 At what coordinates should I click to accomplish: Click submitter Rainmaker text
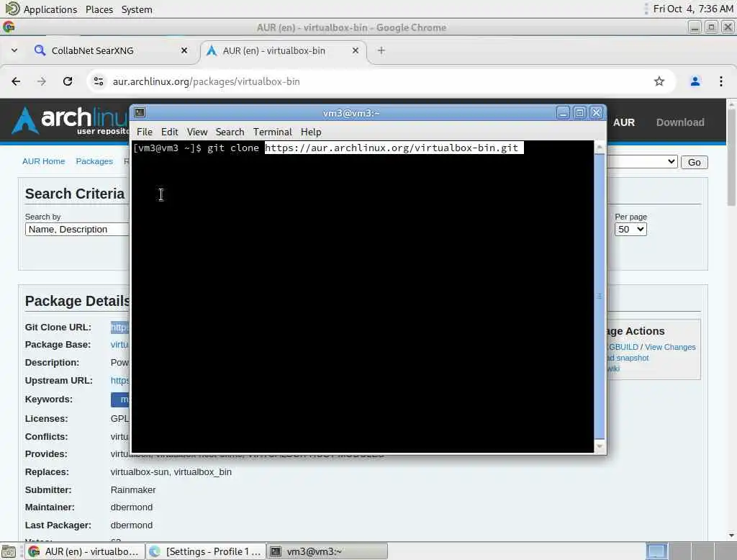click(x=133, y=490)
